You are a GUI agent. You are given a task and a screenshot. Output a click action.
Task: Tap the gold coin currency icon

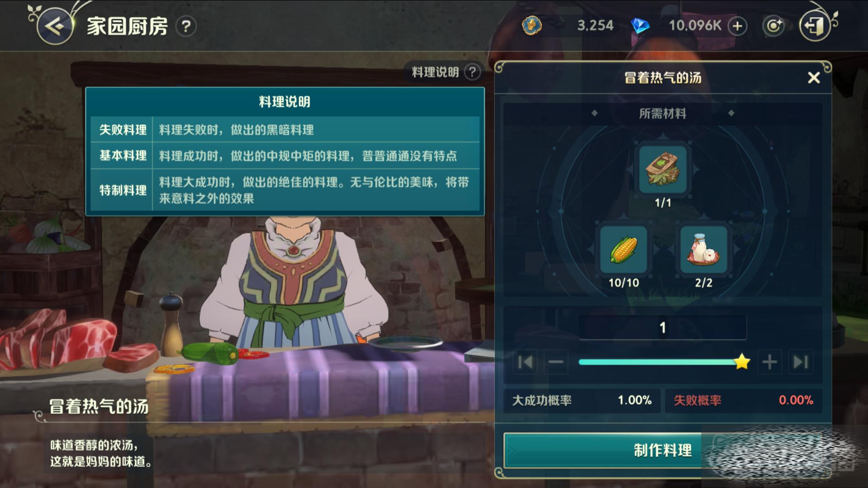532,26
